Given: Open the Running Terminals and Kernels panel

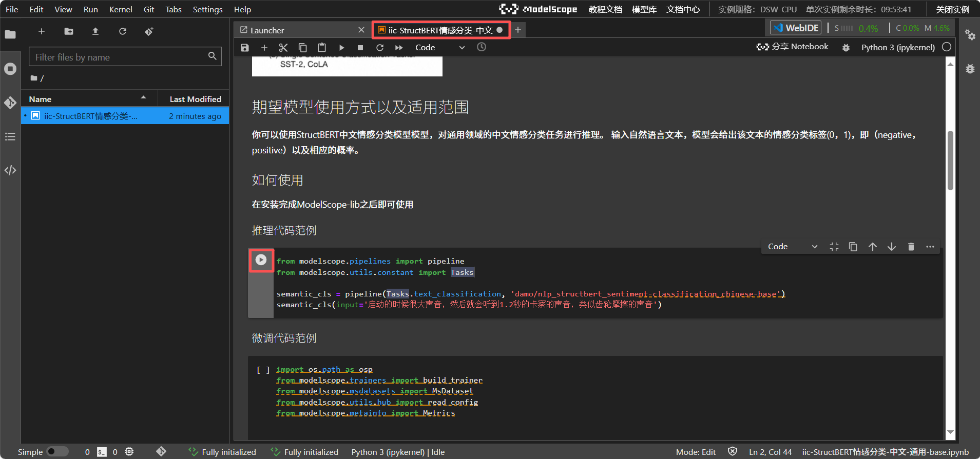Looking at the screenshot, I should coord(10,69).
